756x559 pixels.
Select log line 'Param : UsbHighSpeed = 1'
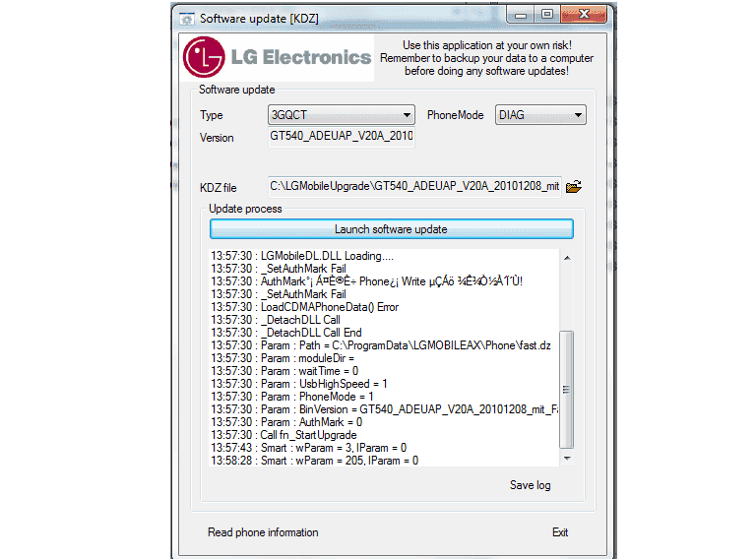[x=299, y=384]
